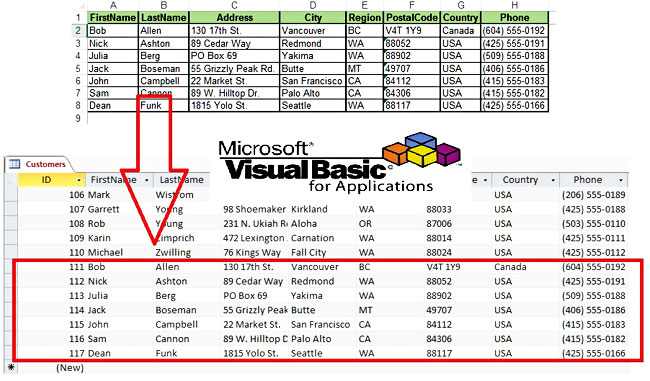Click the Excel cell '130 17th St.'
Screen dimensions: 650x381
point(234,31)
